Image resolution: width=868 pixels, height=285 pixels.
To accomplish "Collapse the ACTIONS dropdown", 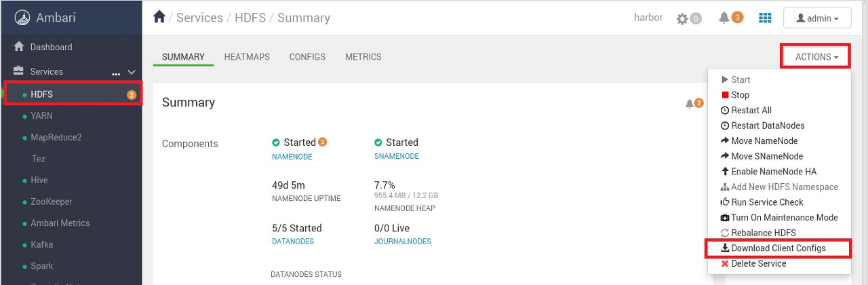I will coord(817,57).
